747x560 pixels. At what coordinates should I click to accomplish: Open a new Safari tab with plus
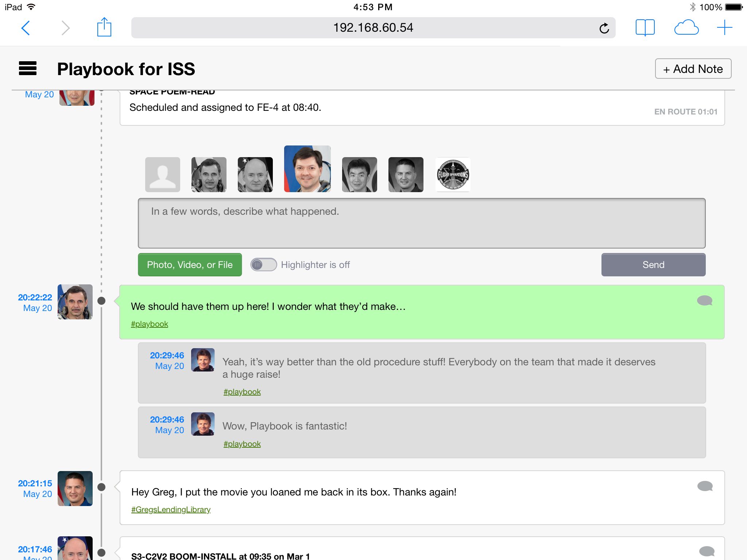point(724,28)
